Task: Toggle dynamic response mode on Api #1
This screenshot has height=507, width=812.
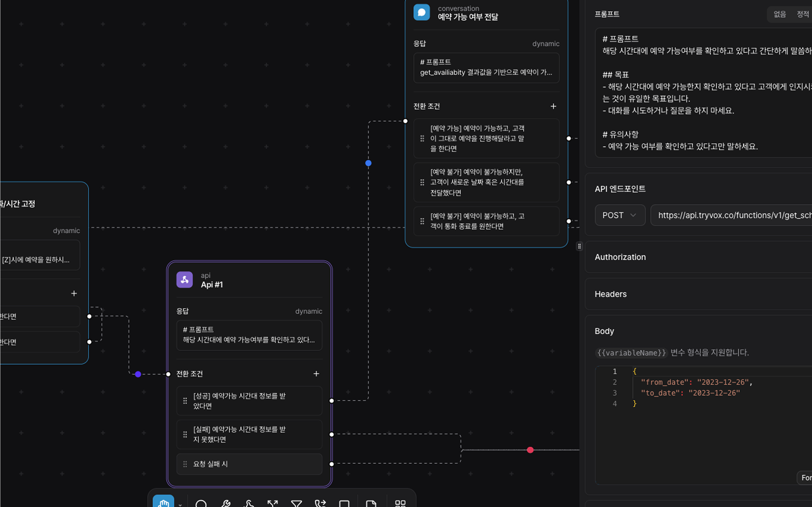Action: click(309, 311)
